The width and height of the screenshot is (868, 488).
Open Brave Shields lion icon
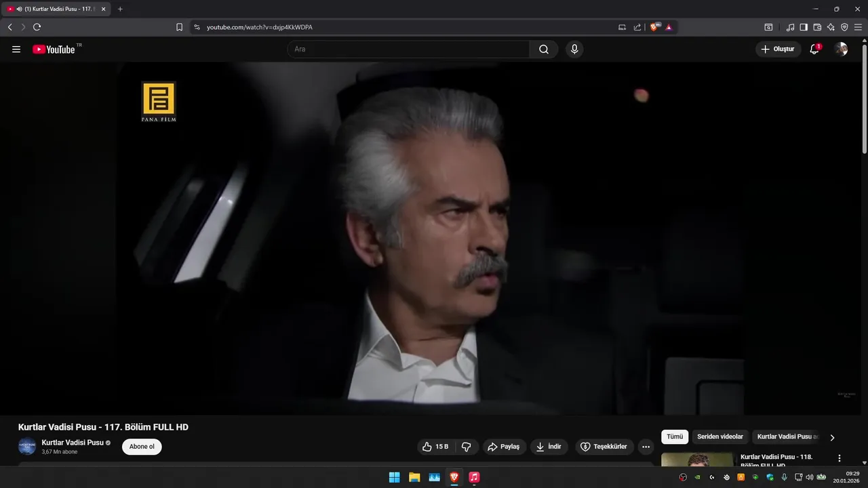point(654,27)
